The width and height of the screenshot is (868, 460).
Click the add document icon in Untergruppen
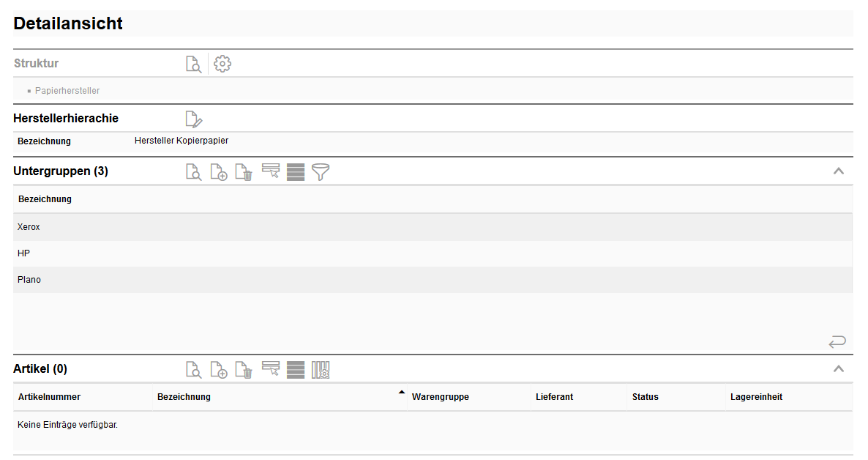pyautogui.click(x=218, y=172)
